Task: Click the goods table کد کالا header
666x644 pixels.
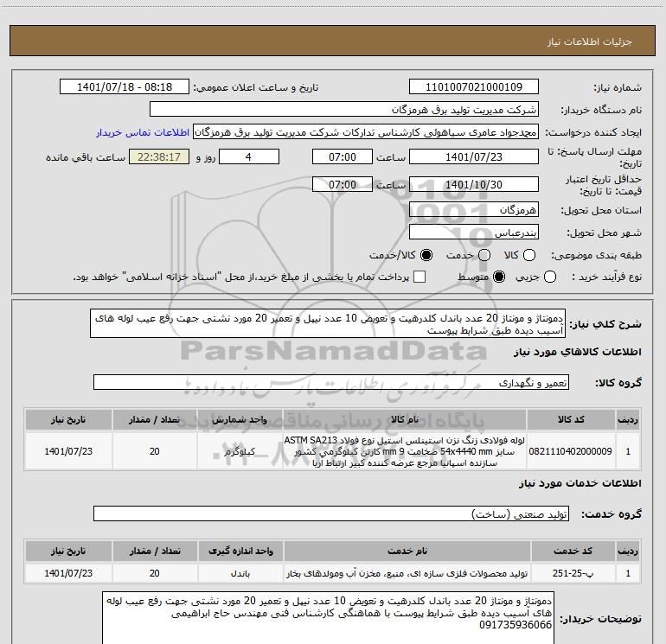Action: (571, 419)
